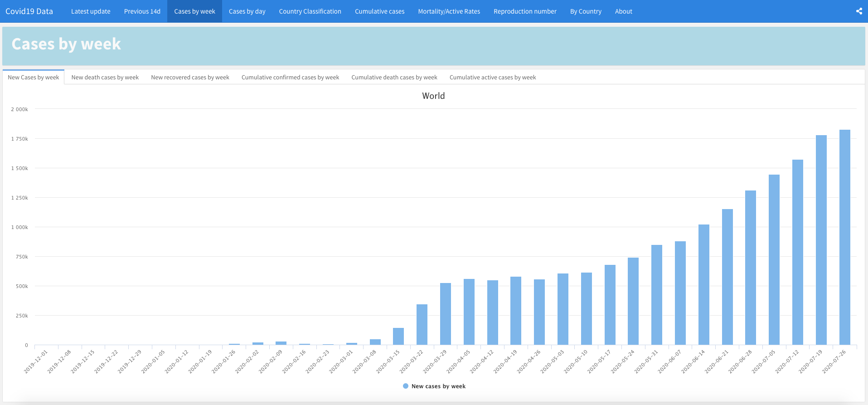This screenshot has width=868, height=405.
Task: Click the Covid19 Data brand title
Action: 29,11
